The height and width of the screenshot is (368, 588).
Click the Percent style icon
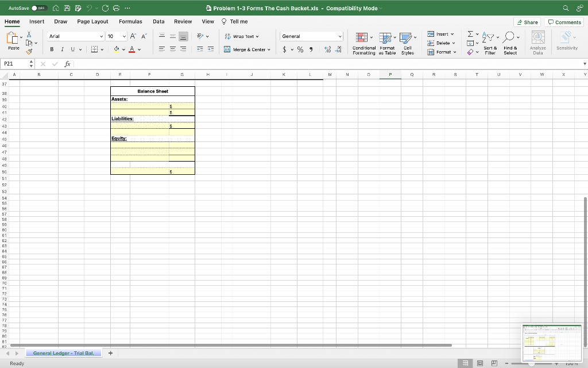click(x=299, y=49)
